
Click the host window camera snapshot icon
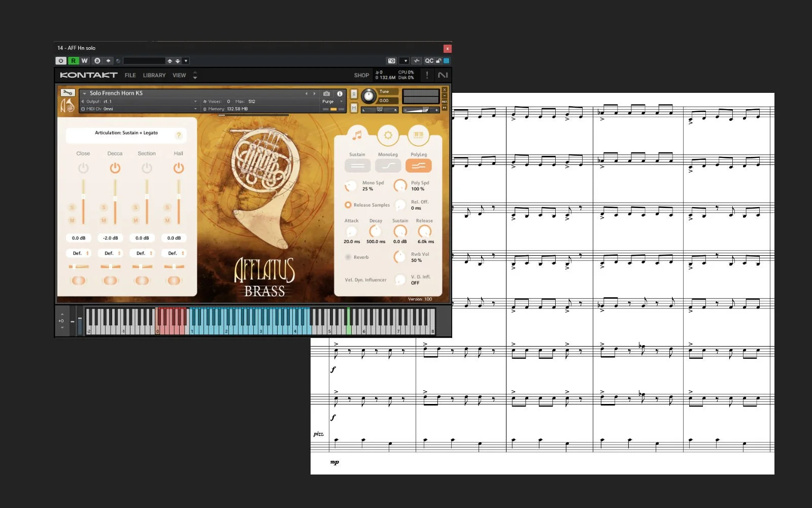click(x=391, y=61)
